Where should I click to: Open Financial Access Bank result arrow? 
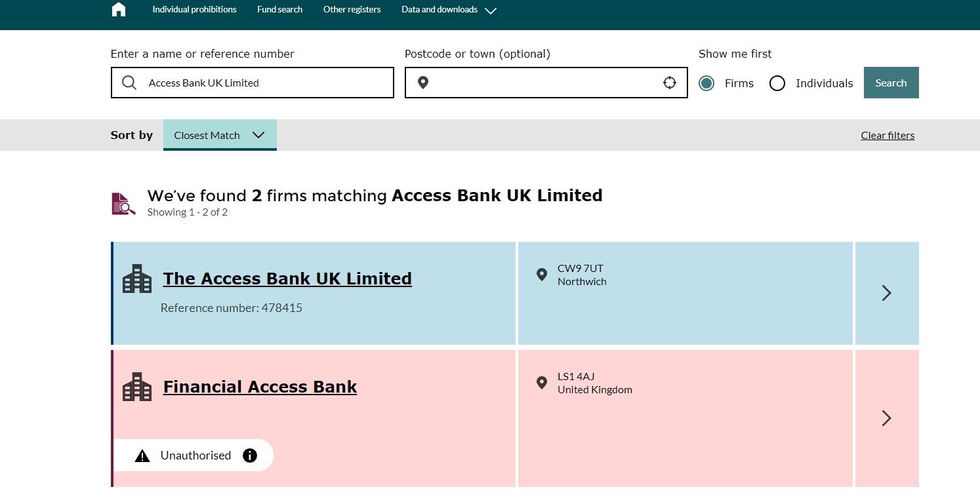click(887, 418)
